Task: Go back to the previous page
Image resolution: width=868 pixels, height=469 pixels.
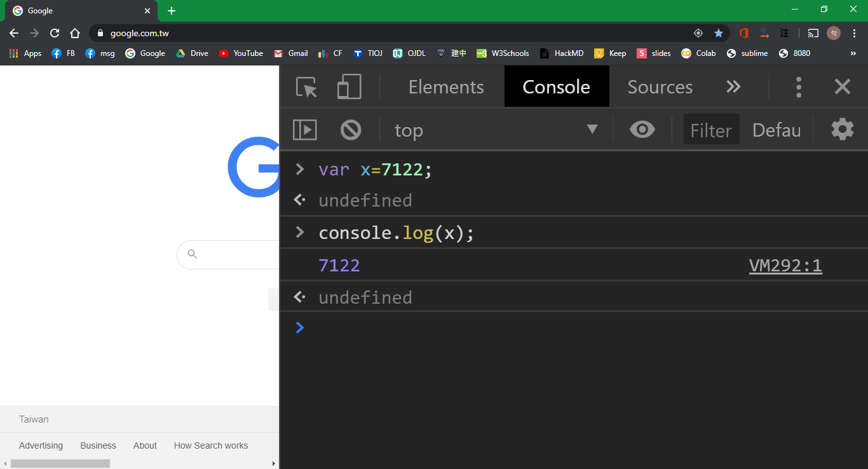Action: click(14, 33)
